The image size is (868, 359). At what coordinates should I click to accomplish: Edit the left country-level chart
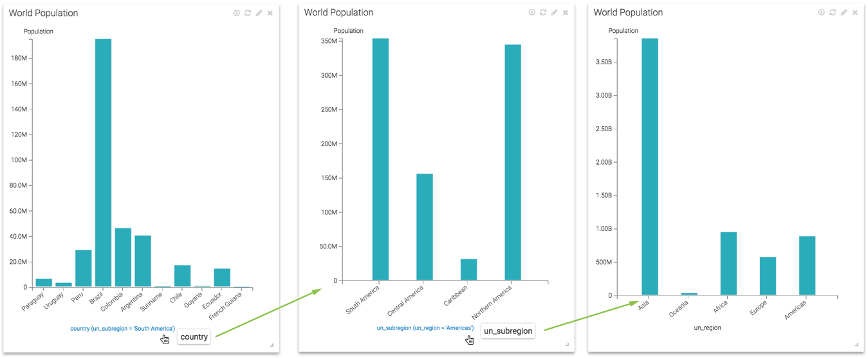[259, 13]
